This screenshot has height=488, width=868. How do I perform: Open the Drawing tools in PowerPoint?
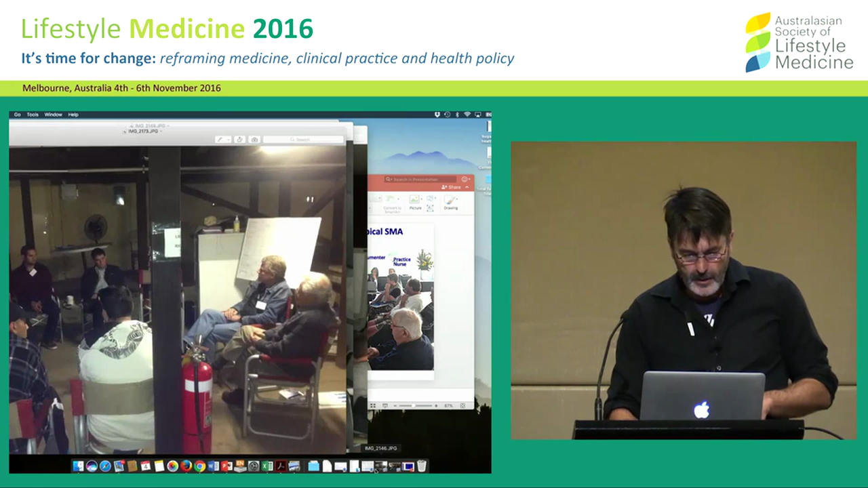click(450, 203)
